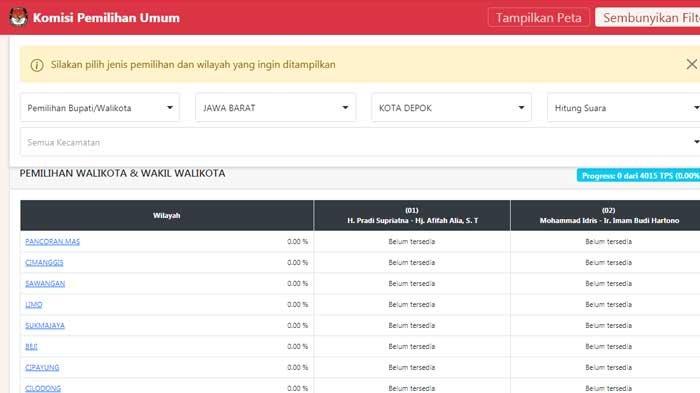
Task: Click the 0.00 % value in CIPAYUNG row
Action: (x=297, y=368)
